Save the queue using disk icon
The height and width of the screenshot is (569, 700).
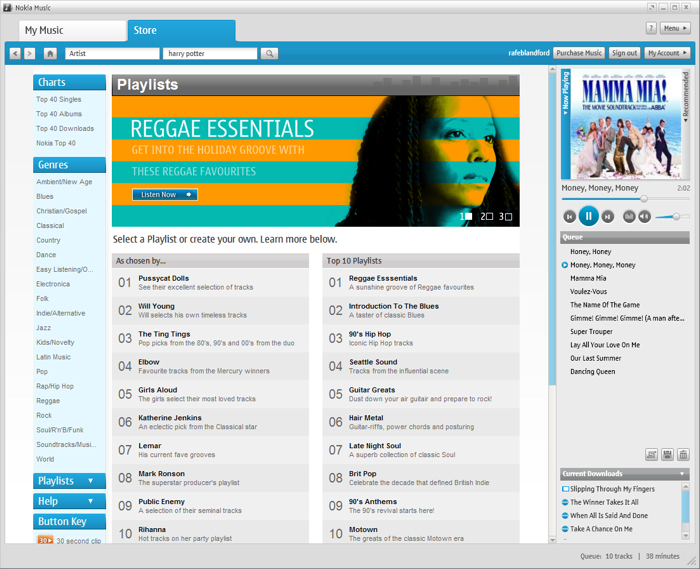tap(667, 454)
